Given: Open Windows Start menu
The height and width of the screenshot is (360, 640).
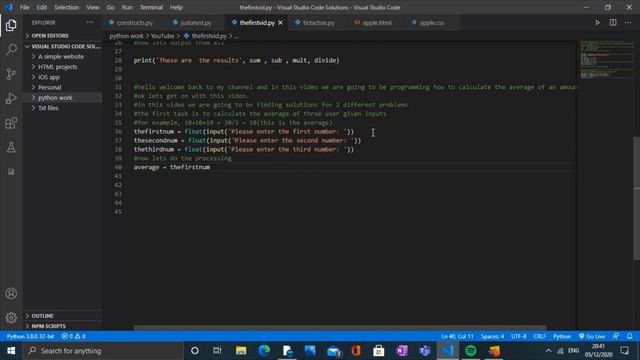Looking at the screenshot, I should click(11, 351).
